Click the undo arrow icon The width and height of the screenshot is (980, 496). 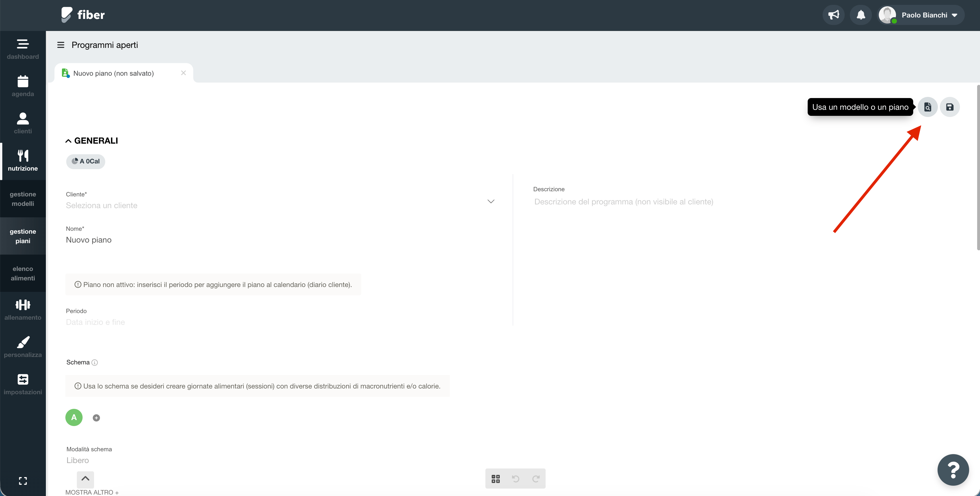pyautogui.click(x=516, y=479)
